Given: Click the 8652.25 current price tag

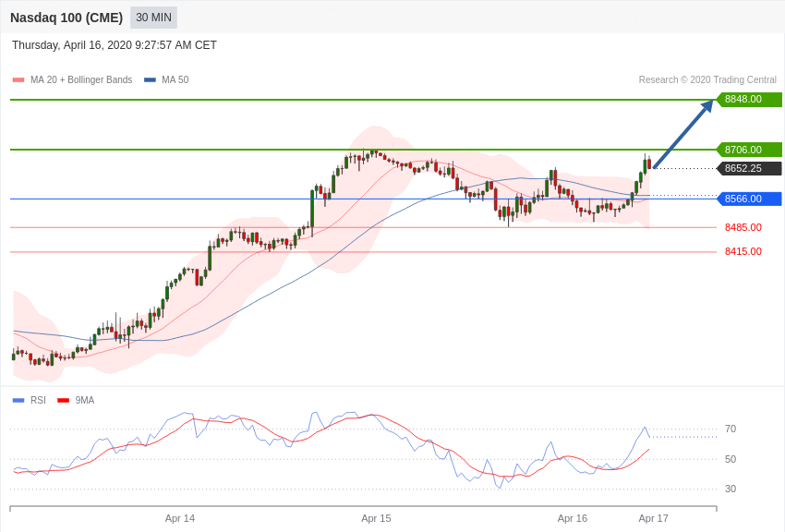Looking at the screenshot, I should [x=749, y=168].
